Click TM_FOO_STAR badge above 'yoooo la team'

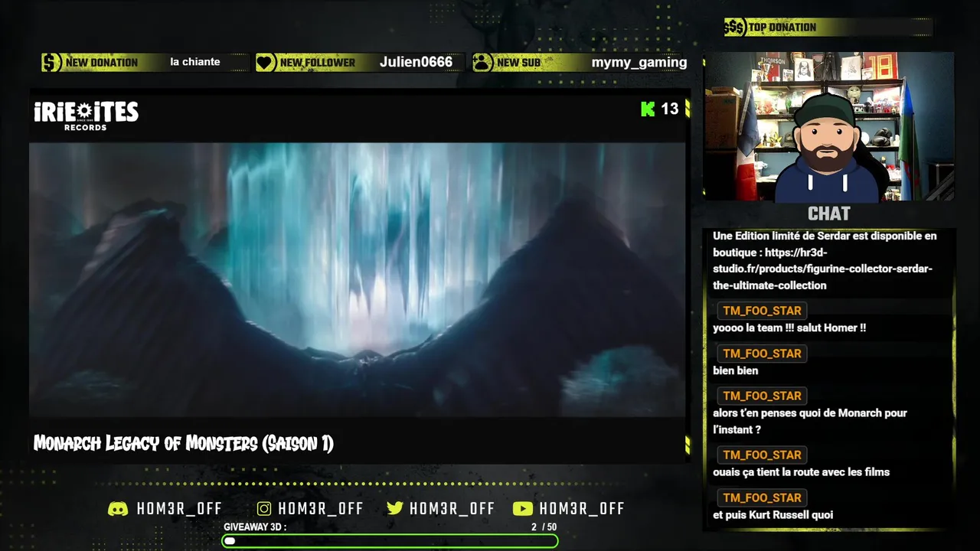(x=762, y=311)
